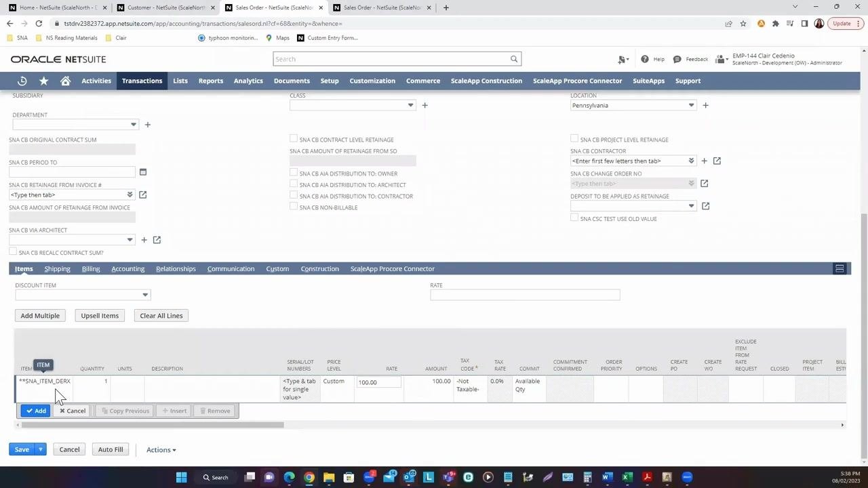The width and height of the screenshot is (868, 488).
Task: Check SNA CB AIA Distribution To: Architect
Action: coord(294,184)
